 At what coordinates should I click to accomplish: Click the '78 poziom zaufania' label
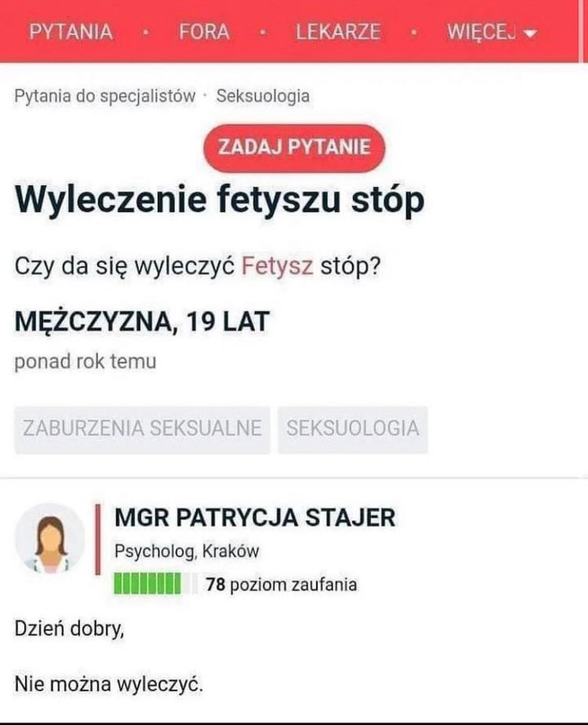tap(281, 585)
